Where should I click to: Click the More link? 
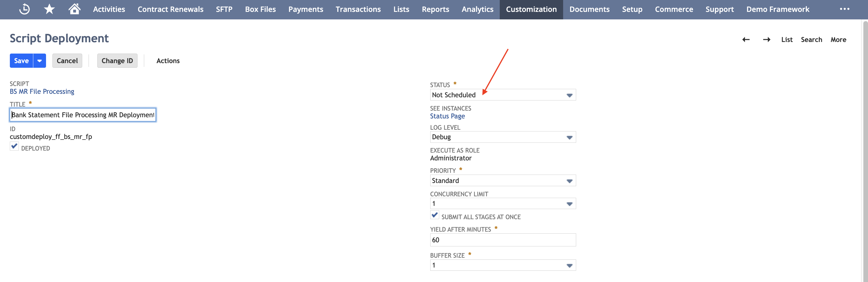pyautogui.click(x=838, y=40)
